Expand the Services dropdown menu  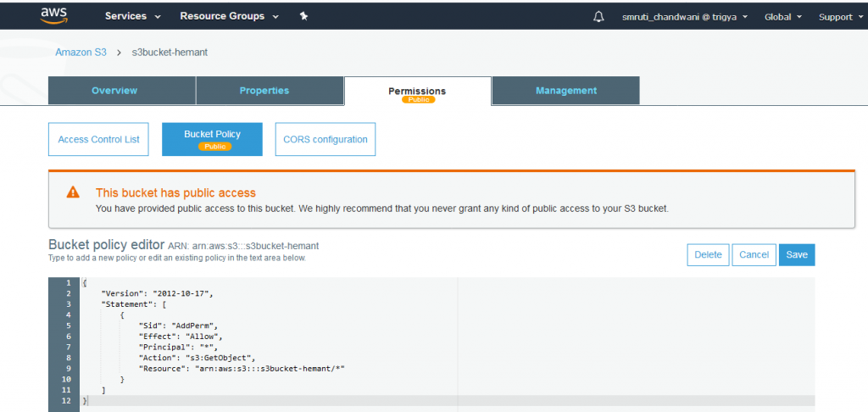tap(133, 16)
